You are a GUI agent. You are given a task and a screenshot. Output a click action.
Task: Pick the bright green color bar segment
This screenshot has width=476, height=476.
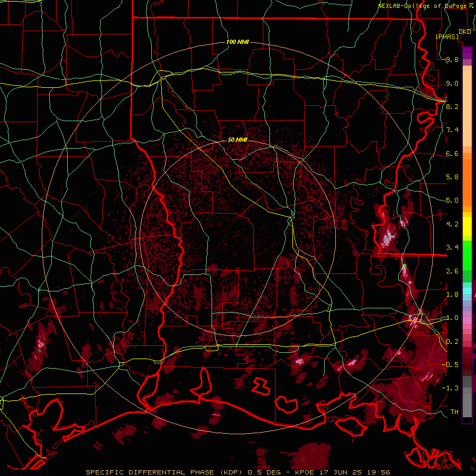tap(467, 255)
